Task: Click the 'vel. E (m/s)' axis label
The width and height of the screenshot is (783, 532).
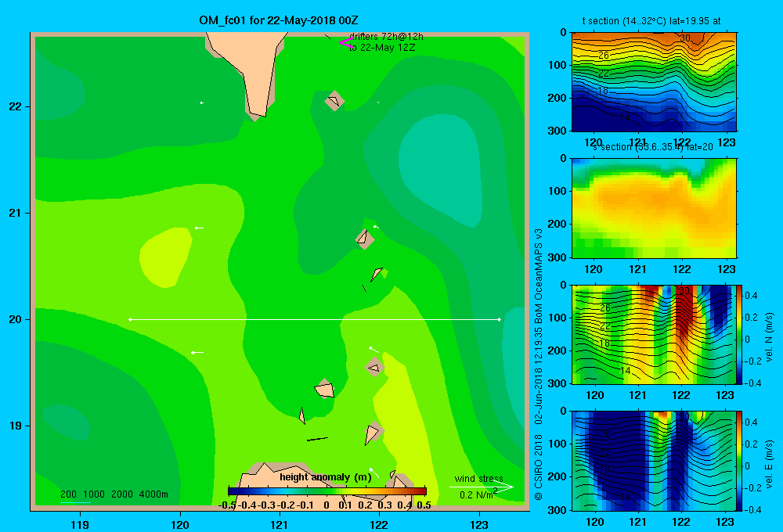Action: [770, 464]
